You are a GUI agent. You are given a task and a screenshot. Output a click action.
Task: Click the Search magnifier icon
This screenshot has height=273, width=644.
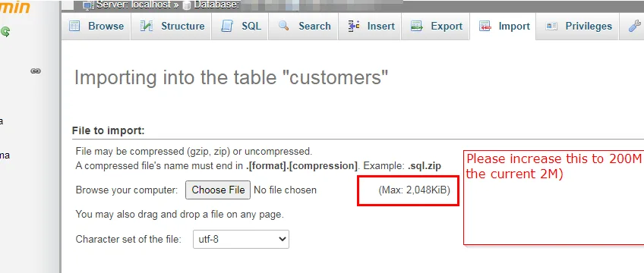pos(283,26)
